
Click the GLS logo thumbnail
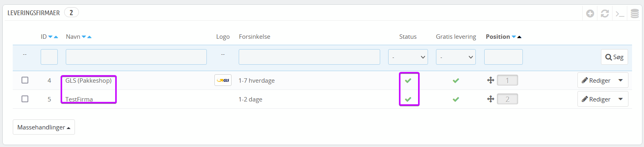tap(223, 80)
